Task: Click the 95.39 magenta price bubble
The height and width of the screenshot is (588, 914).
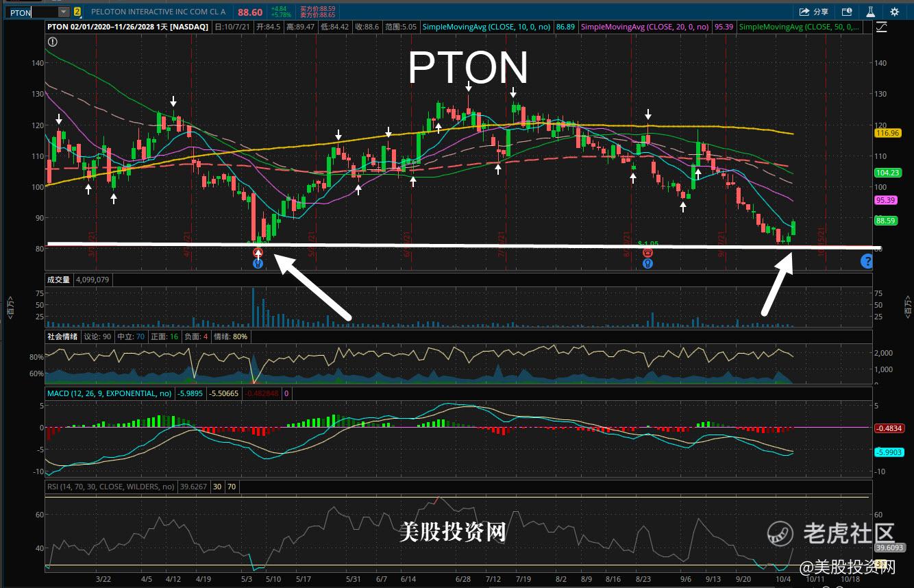Action: (x=887, y=200)
